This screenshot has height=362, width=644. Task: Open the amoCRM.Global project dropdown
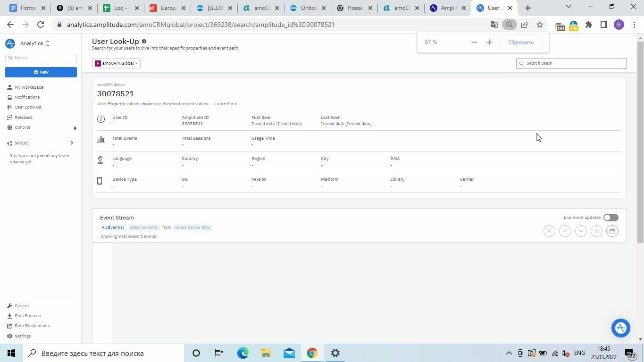[x=116, y=63]
